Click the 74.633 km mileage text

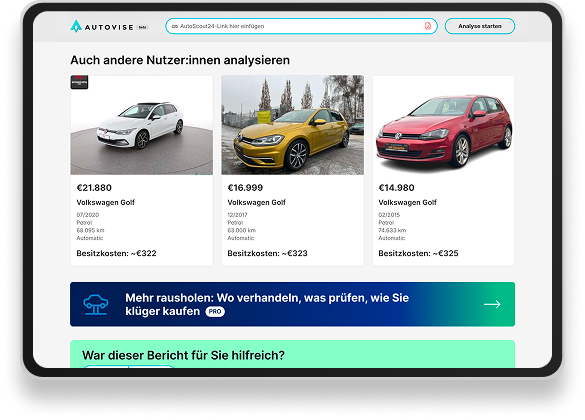pyautogui.click(x=392, y=230)
